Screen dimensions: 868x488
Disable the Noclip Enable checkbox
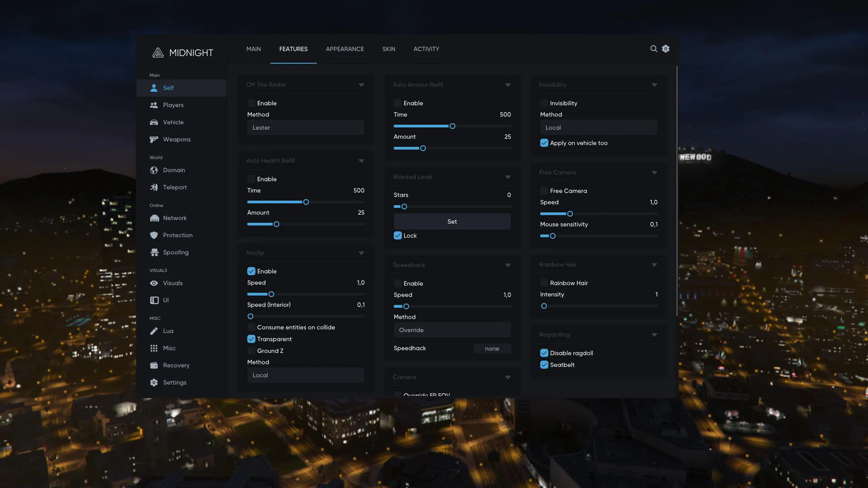click(251, 272)
